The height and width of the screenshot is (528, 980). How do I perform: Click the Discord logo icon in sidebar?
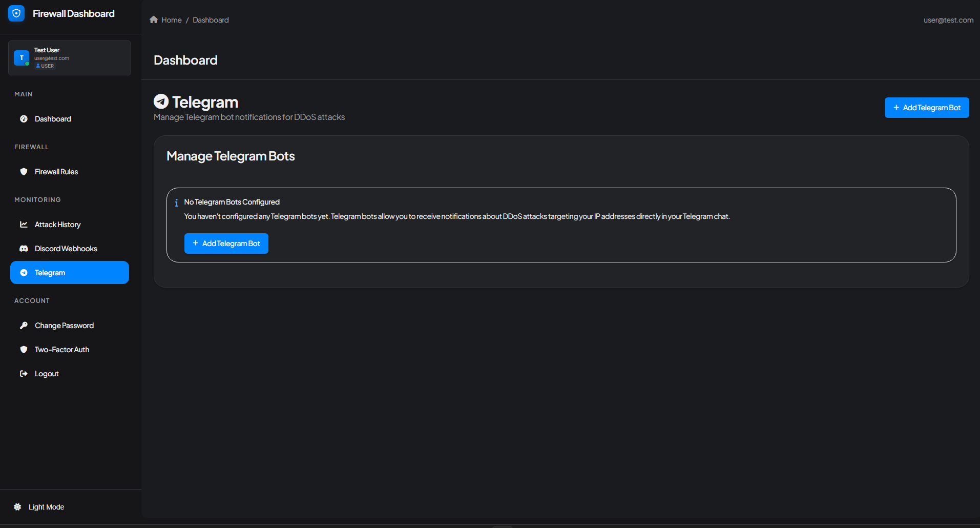click(x=24, y=249)
